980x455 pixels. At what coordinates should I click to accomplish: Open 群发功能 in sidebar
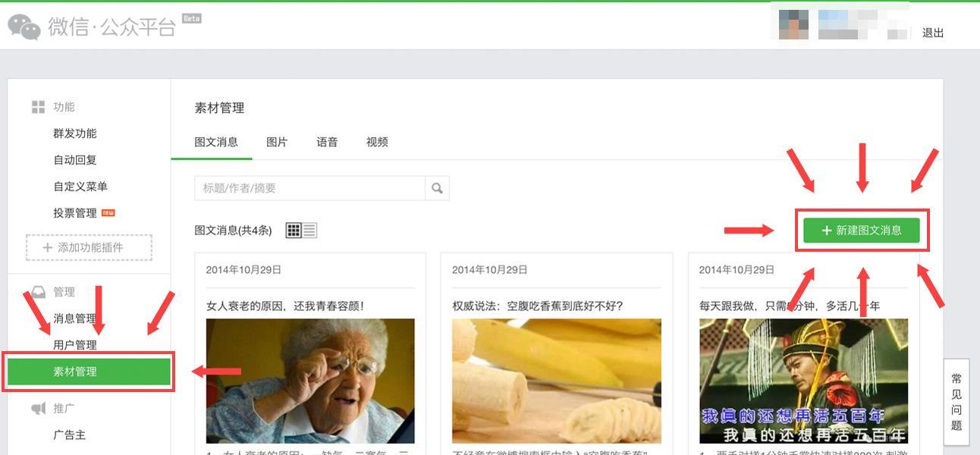[75, 133]
